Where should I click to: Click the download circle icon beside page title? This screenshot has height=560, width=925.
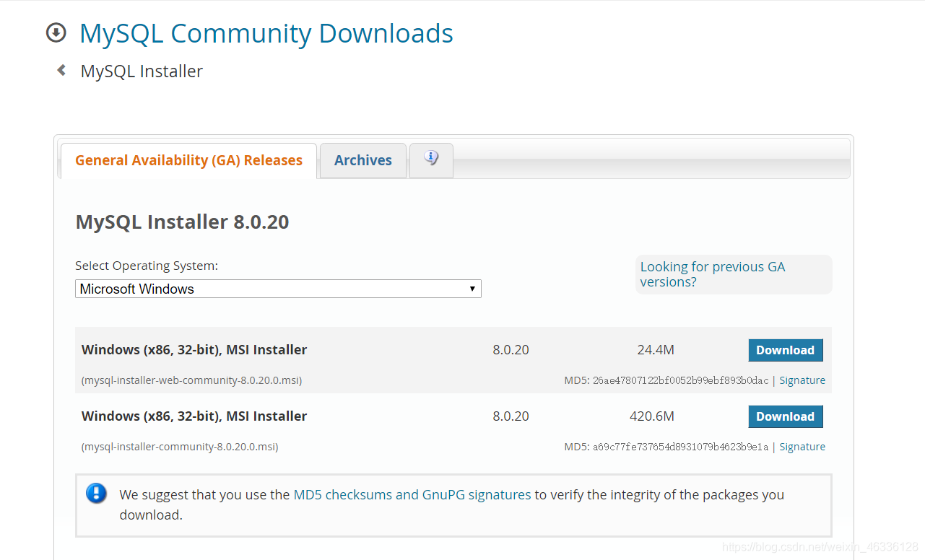coord(56,32)
